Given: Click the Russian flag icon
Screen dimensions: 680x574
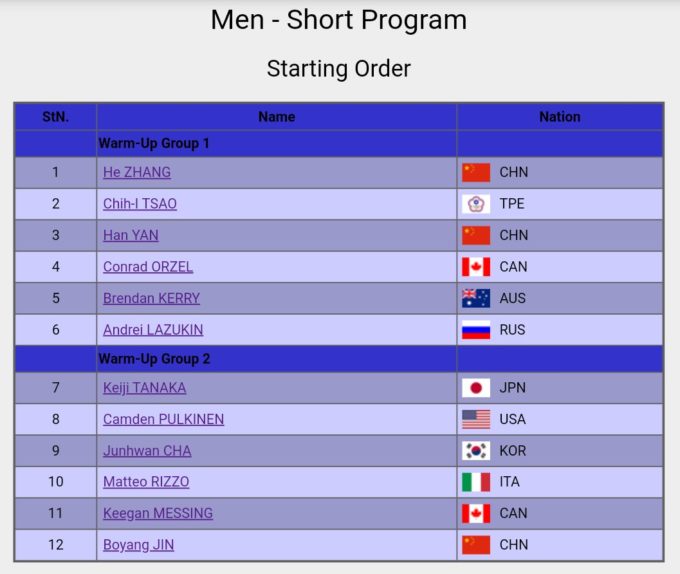Looking at the screenshot, I should 476,330.
